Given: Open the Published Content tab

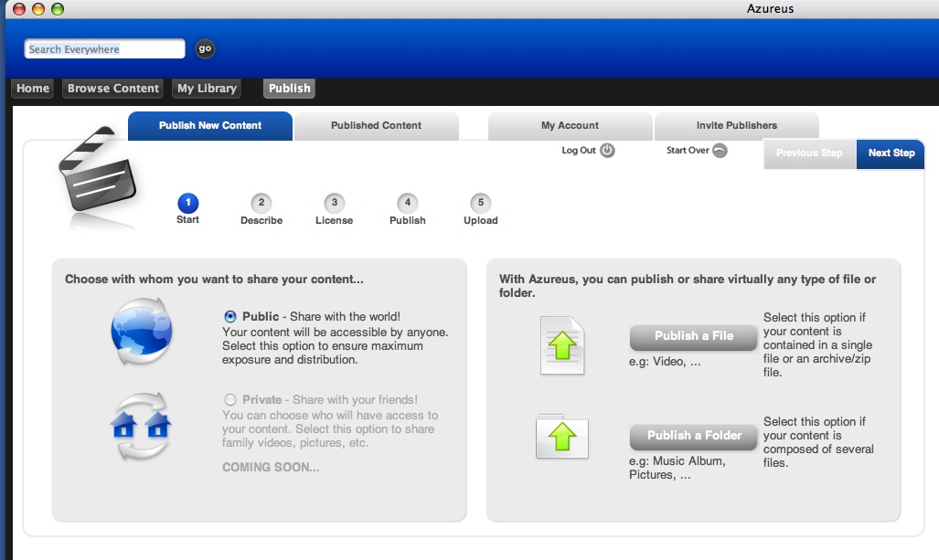Looking at the screenshot, I should [376, 126].
